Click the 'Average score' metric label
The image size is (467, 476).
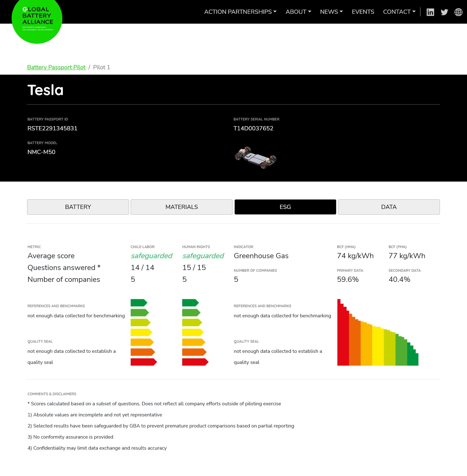pyautogui.click(x=51, y=256)
